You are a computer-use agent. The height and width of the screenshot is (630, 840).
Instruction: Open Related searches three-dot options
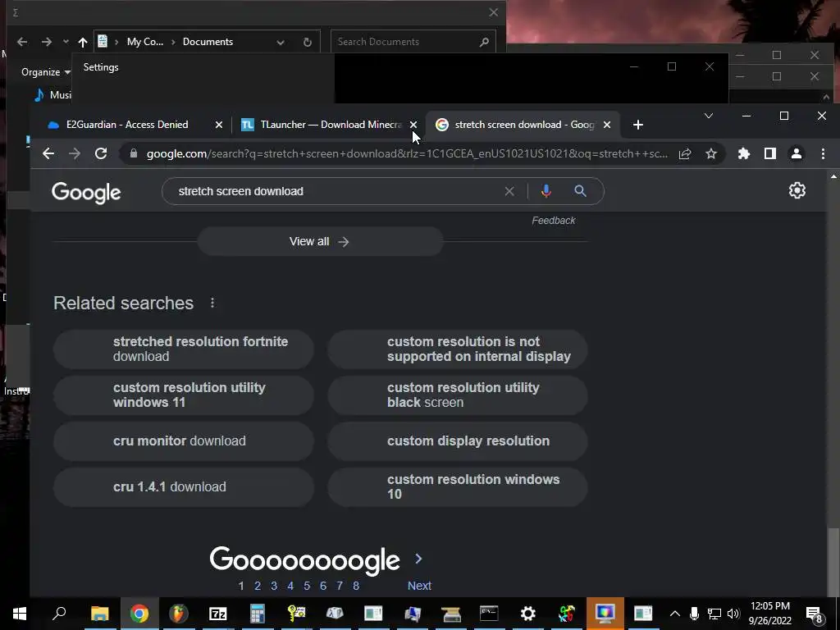point(212,304)
